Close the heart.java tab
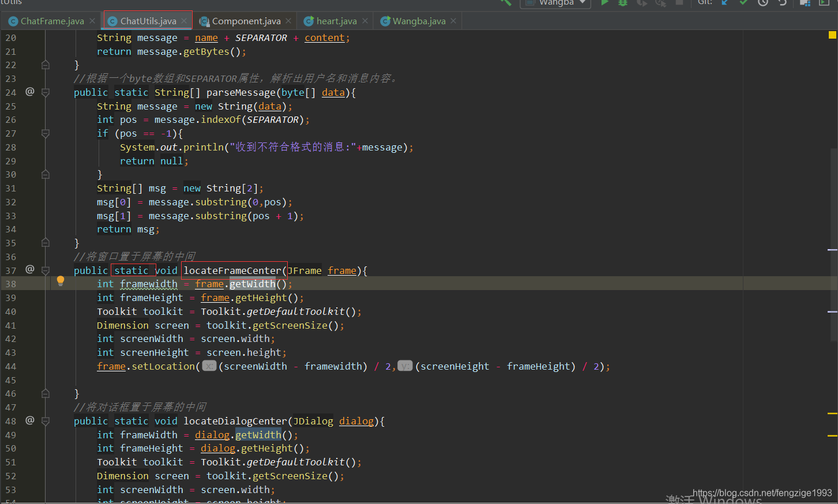The width and height of the screenshot is (838, 504). click(x=365, y=21)
